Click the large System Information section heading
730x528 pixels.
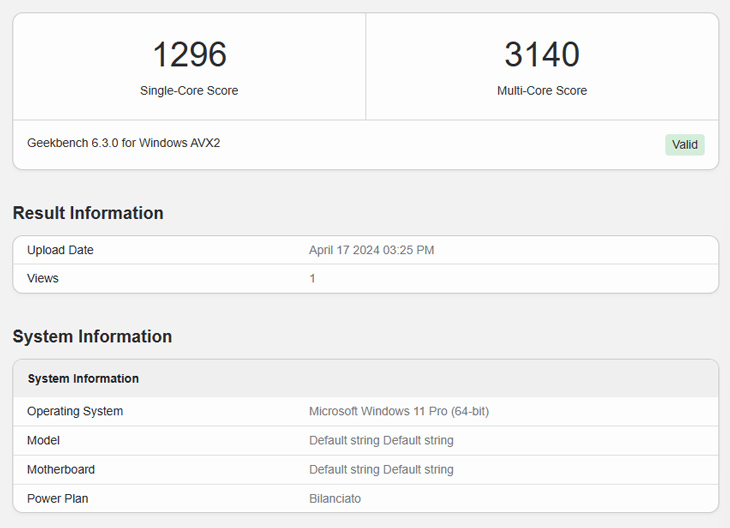[x=92, y=337]
